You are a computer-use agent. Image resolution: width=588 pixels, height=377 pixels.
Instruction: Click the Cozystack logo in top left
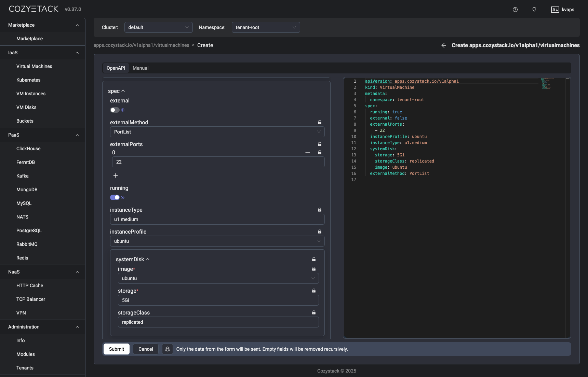(33, 9)
